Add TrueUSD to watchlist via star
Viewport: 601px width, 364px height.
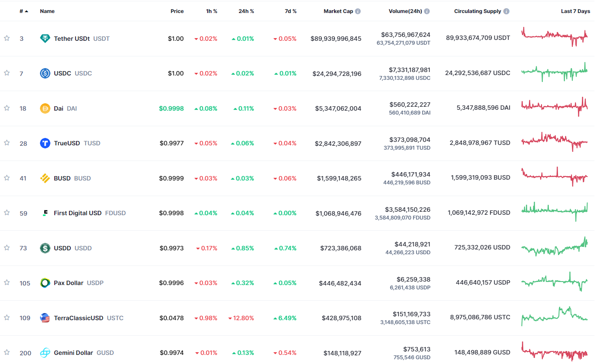[7, 143]
